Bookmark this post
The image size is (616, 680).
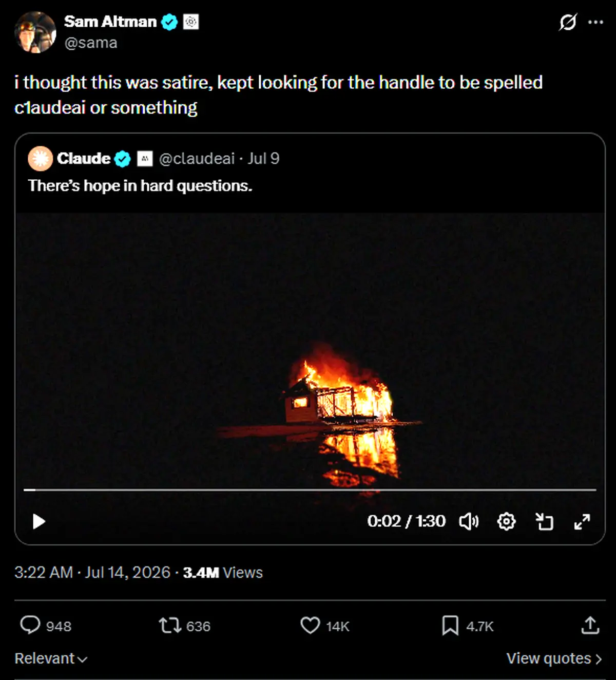(x=450, y=626)
